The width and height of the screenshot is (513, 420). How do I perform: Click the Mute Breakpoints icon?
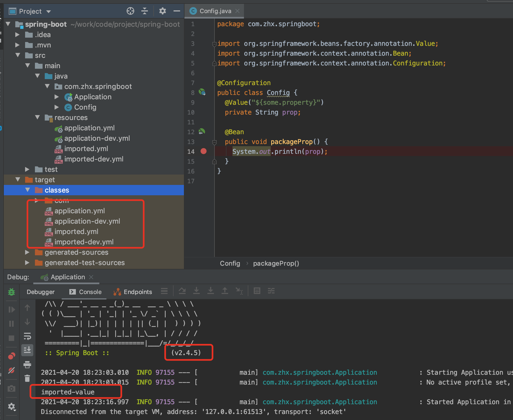[11, 370]
